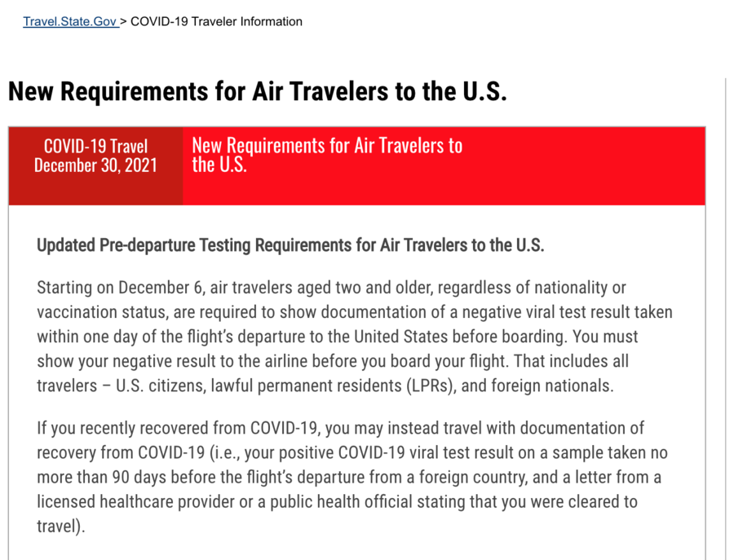Click the paragraph starting If you recently recovered

point(352,477)
